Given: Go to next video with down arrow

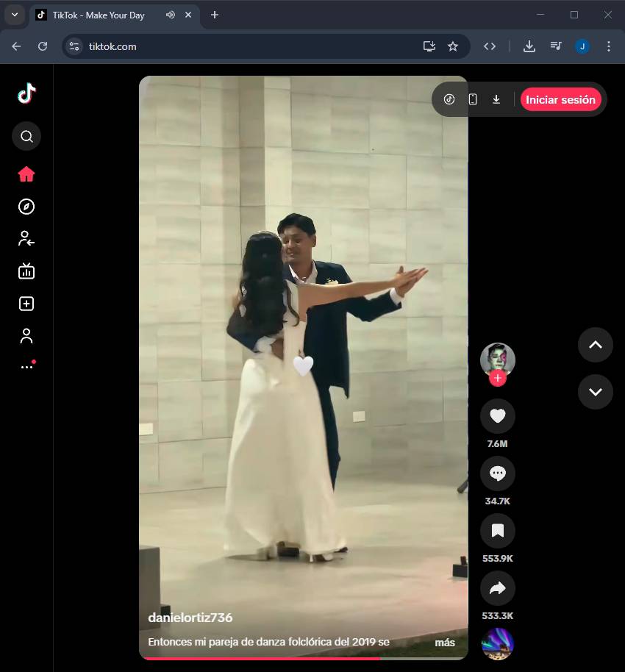Looking at the screenshot, I should (595, 392).
